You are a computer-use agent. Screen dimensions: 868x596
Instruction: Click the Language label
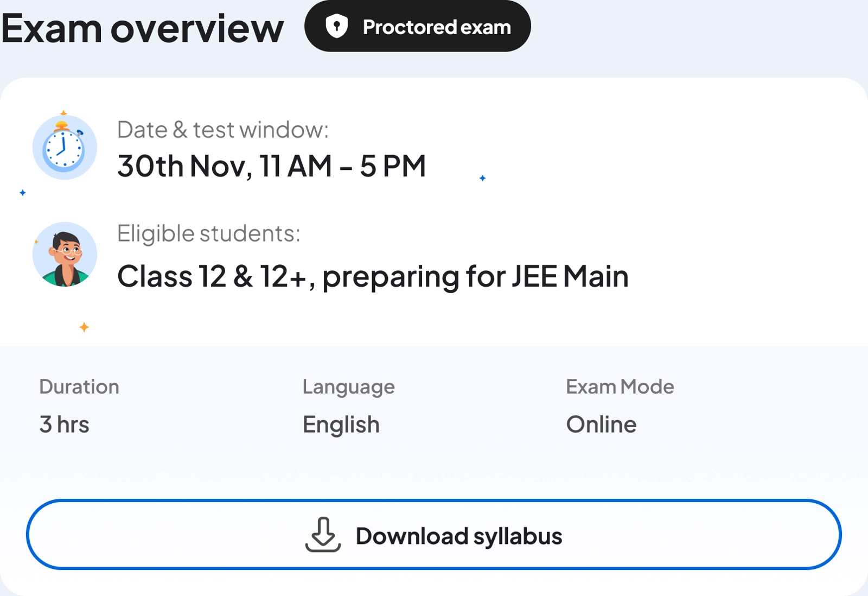pyautogui.click(x=348, y=386)
